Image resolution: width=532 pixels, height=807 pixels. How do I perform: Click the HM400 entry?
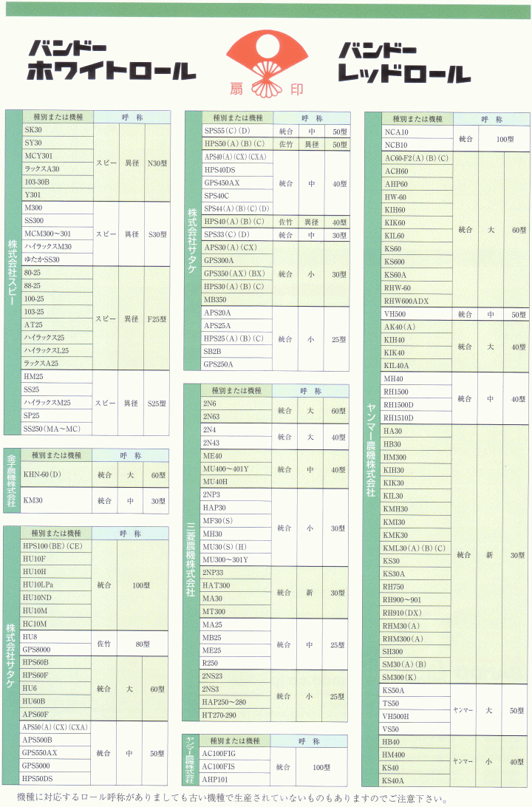[x=415, y=755]
